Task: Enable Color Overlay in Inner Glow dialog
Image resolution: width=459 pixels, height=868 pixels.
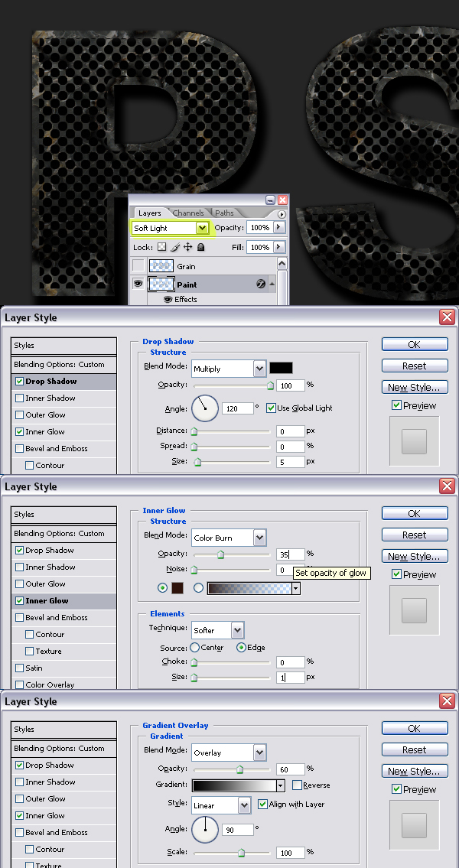Action: click(20, 684)
